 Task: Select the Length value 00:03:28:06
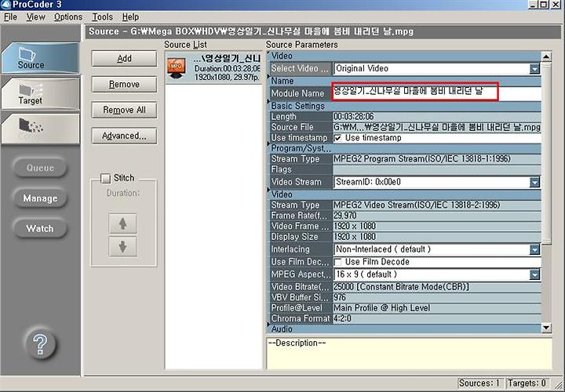(353, 117)
